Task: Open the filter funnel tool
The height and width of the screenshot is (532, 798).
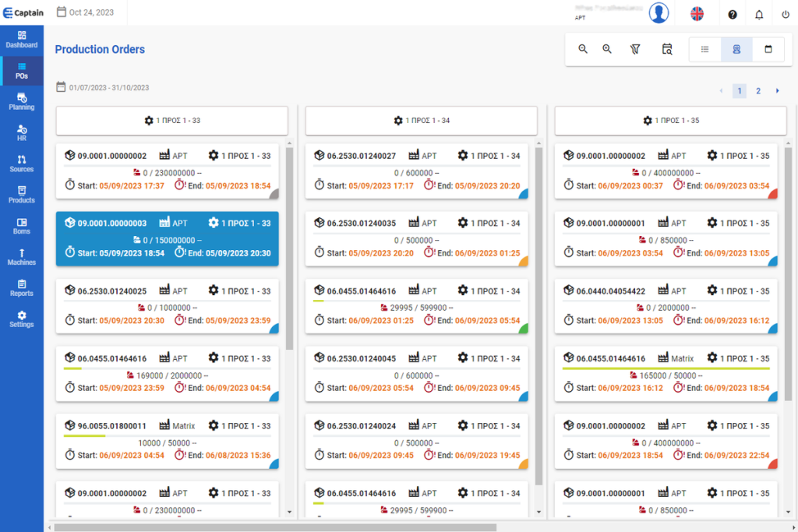Action: pyautogui.click(x=635, y=49)
